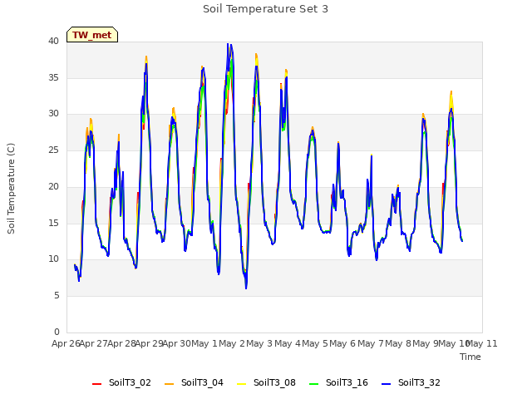Click the May 1 date tick label
Image resolution: width=532 pixels, height=399 pixels.
point(204,343)
